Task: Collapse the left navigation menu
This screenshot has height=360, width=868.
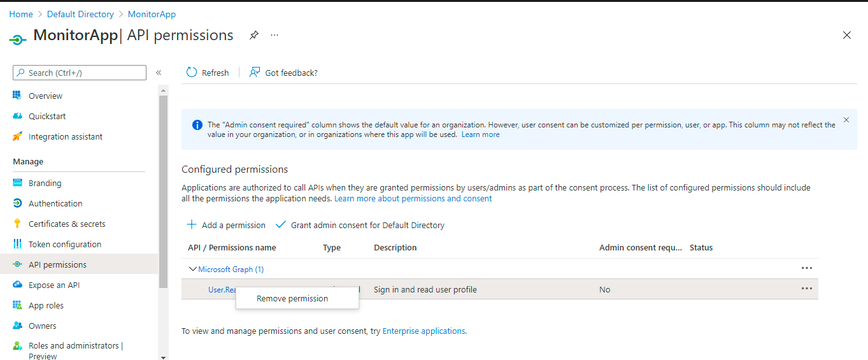Action: coord(159,73)
